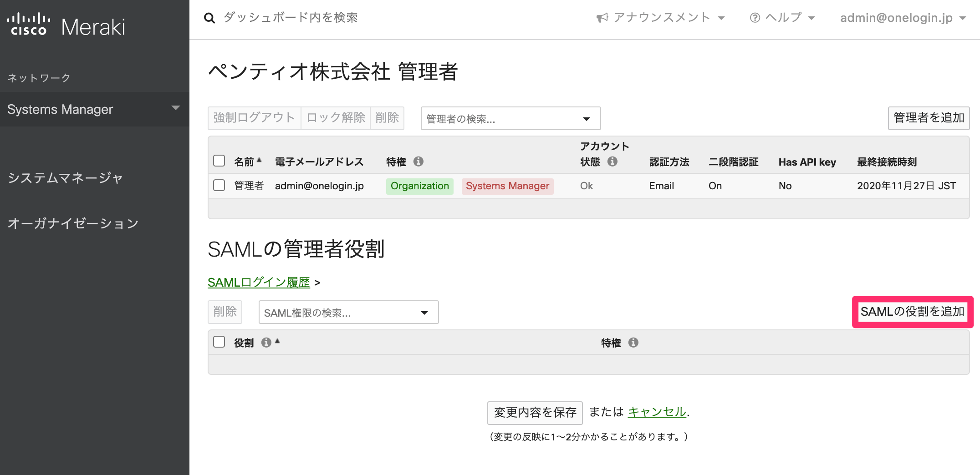
Task: Click the Ok account status cell
Action: 587,186
